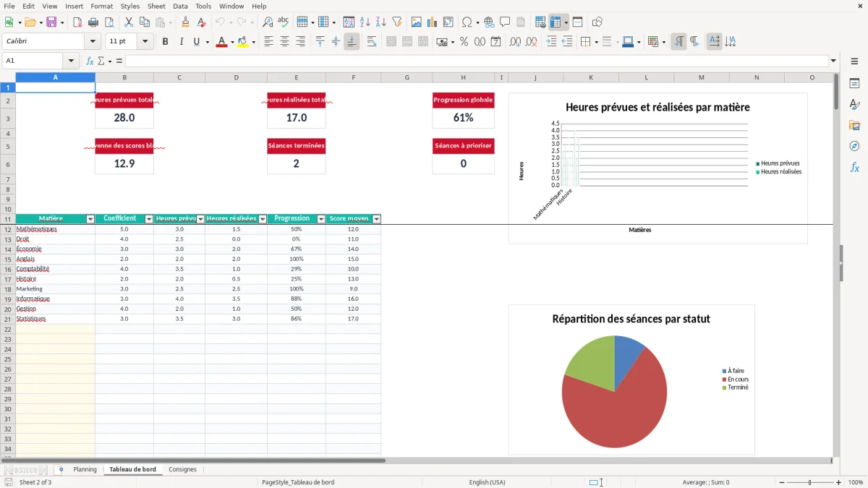The height and width of the screenshot is (488, 868).
Task: Toggle Center Horizontally alignment
Action: click(x=285, y=42)
